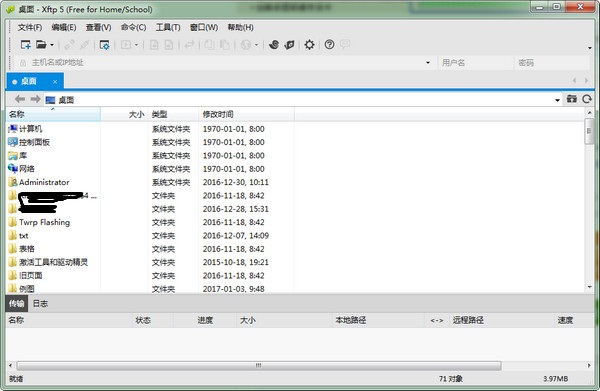This screenshot has width=600, height=391.
Task: Open the 查看(V) menu
Action: [x=98, y=28]
